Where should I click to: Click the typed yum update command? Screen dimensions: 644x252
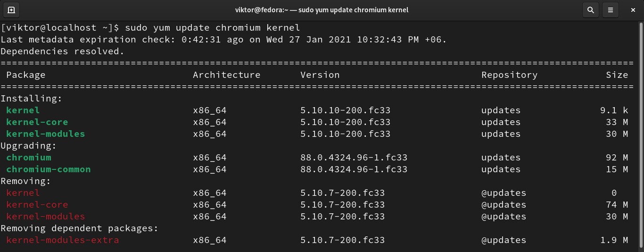[213, 28]
